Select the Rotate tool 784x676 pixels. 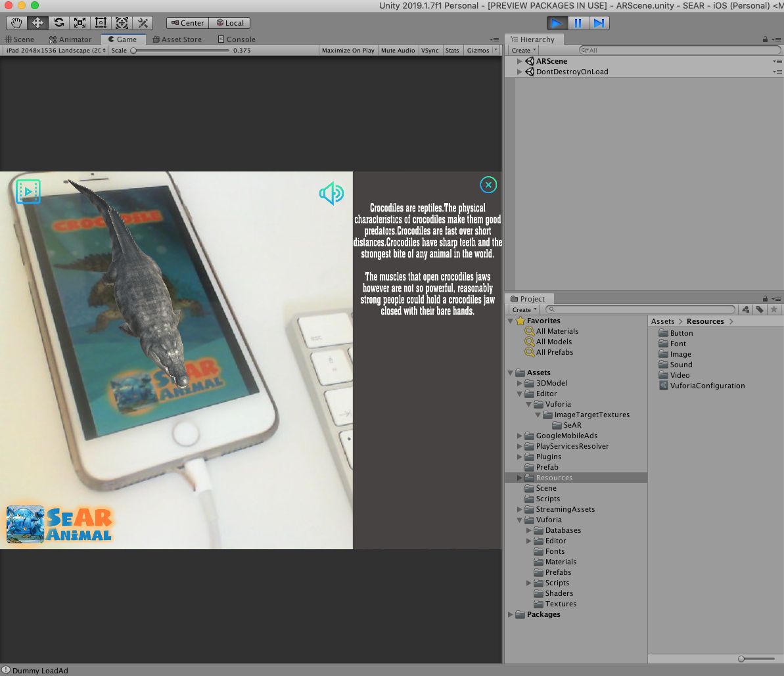click(x=58, y=23)
